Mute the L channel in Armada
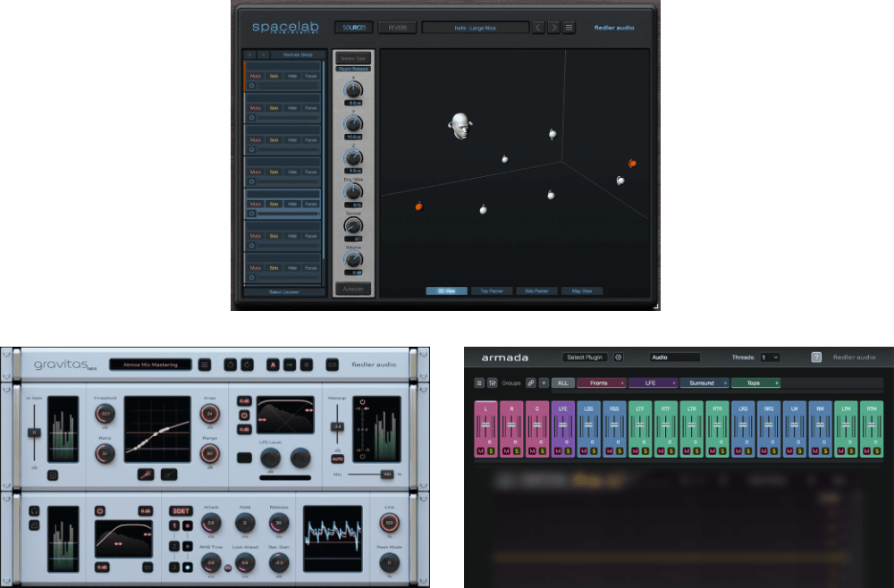 [x=480, y=451]
